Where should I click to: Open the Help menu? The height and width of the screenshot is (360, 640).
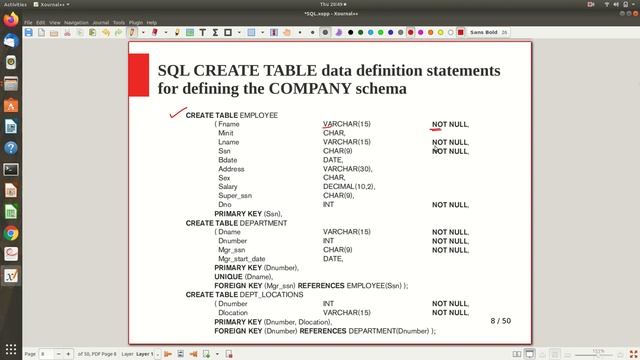click(x=152, y=22)
